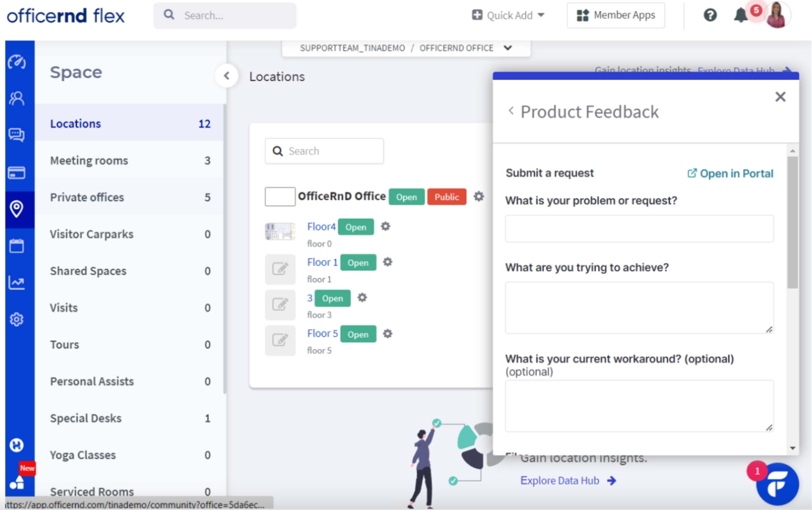The height and width of the screenshot is (510, 812).
Task: Click the Member Apps button
Action: (x=616, y=15)
